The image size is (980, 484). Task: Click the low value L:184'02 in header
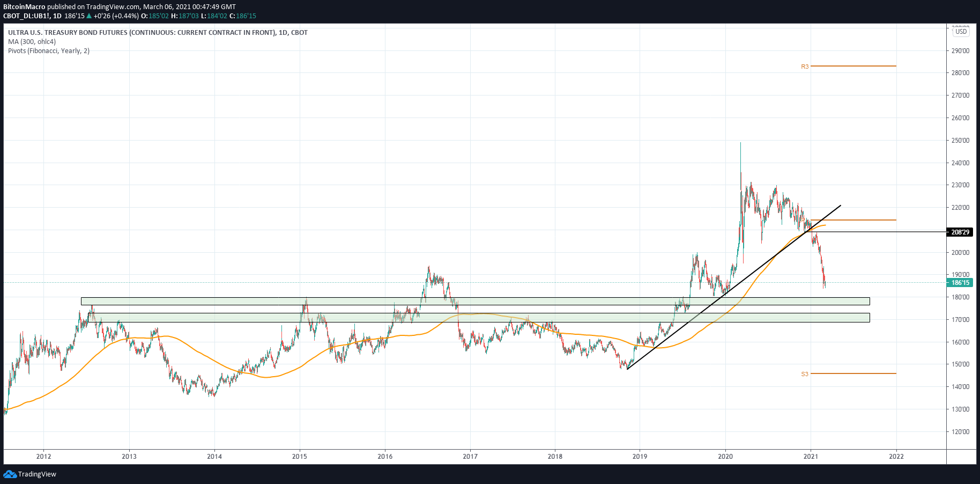click(214, 16)
